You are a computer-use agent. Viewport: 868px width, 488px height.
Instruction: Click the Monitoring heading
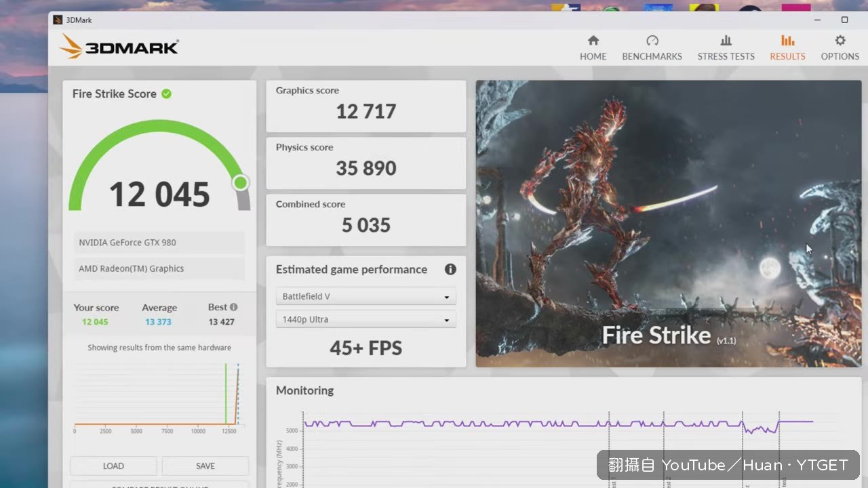[x=304, y=390]
